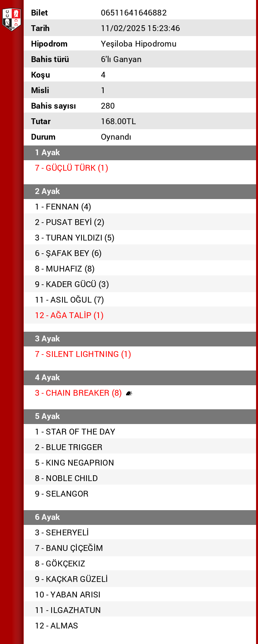Image resolution: width=258 pixels, height=644 pixels.
Task: Select the 5 - KING NEGAPRION row
Action: (x=74, y=463)
